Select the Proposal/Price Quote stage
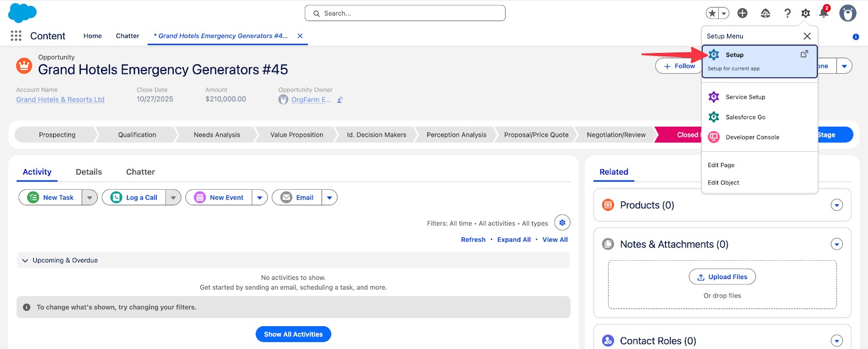The width and height of the screenshot is (868, 349). tap(537, 135)
